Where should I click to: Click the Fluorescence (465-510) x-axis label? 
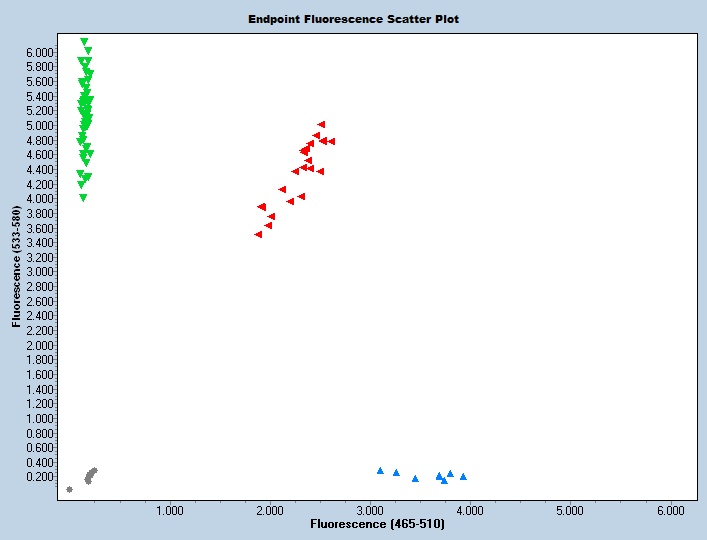coord(377,524)
